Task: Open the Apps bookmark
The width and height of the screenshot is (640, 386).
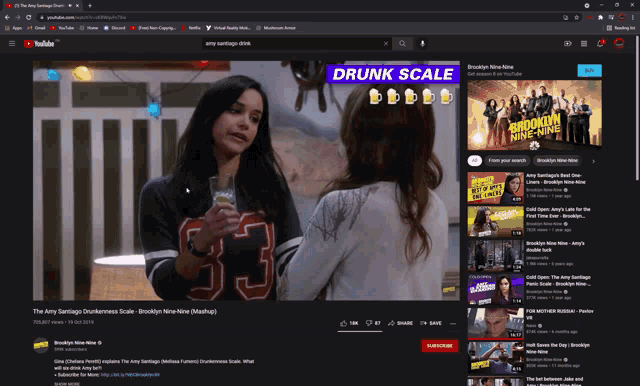Action: pos(13,28)
